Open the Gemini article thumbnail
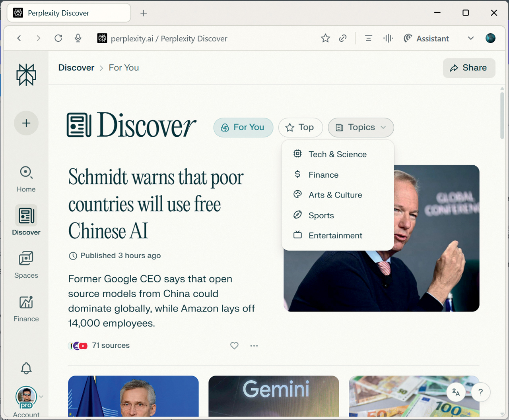This screenshot has width=509, height=420. tap(274, 396)
